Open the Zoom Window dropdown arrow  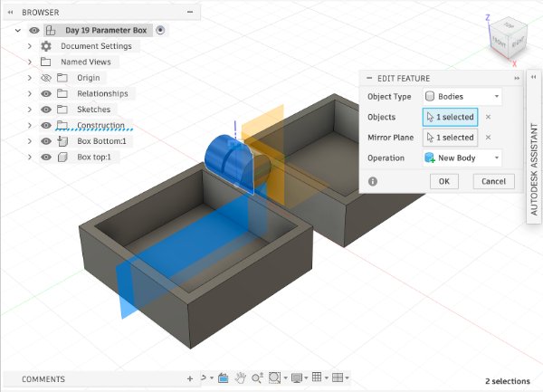pos(285,378)
